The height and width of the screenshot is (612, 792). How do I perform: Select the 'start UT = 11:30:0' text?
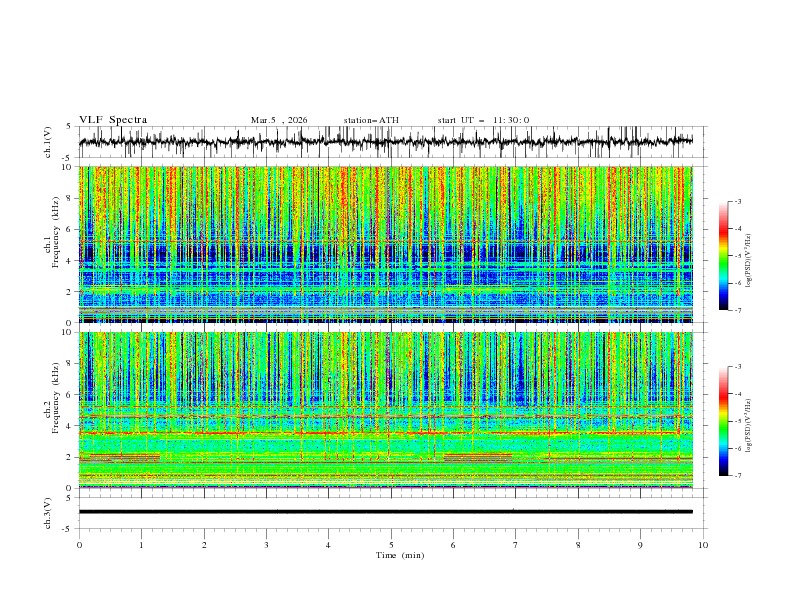click(x=483, y=120)
